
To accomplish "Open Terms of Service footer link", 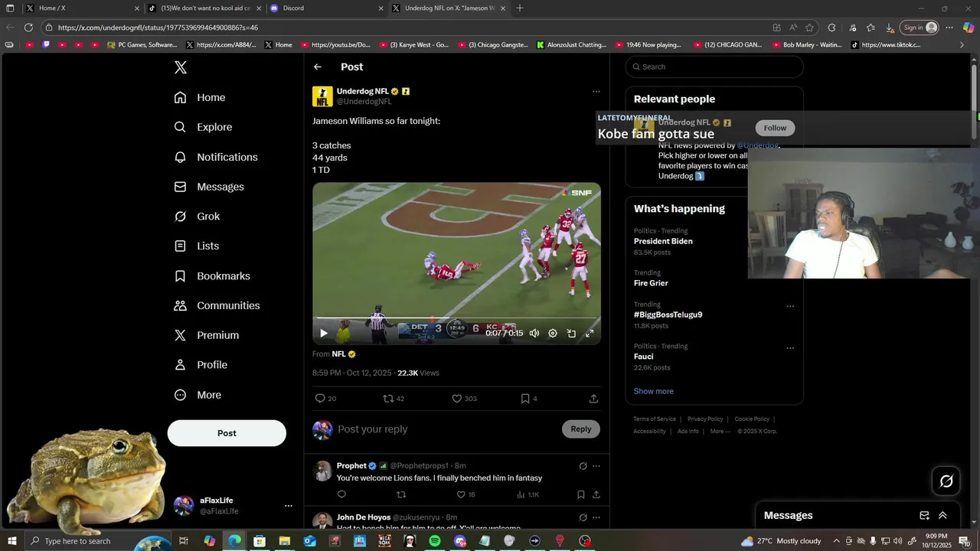I will 655,419.
